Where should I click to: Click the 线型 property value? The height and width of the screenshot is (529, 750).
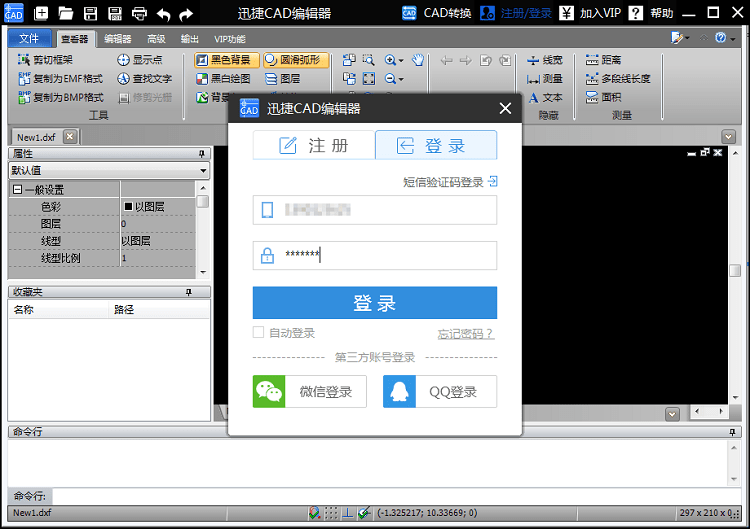[158, 241]
